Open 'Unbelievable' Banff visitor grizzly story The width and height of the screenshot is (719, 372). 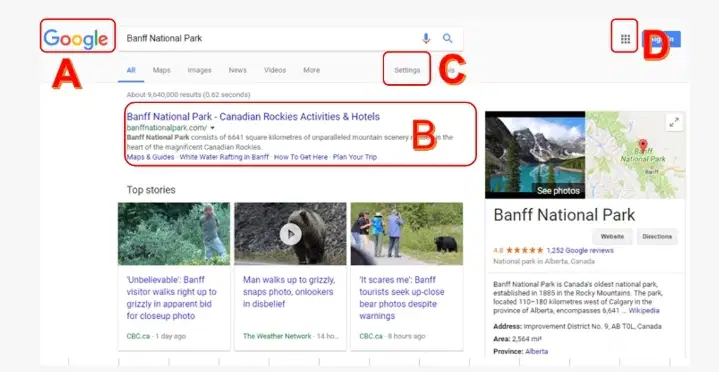[171, 298]
